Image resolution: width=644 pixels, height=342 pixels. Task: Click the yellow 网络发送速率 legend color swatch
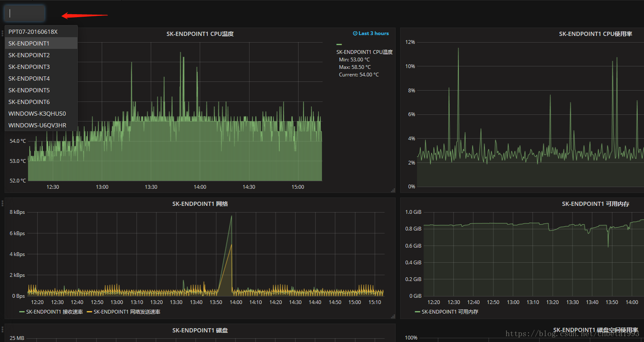coord(89,312)
